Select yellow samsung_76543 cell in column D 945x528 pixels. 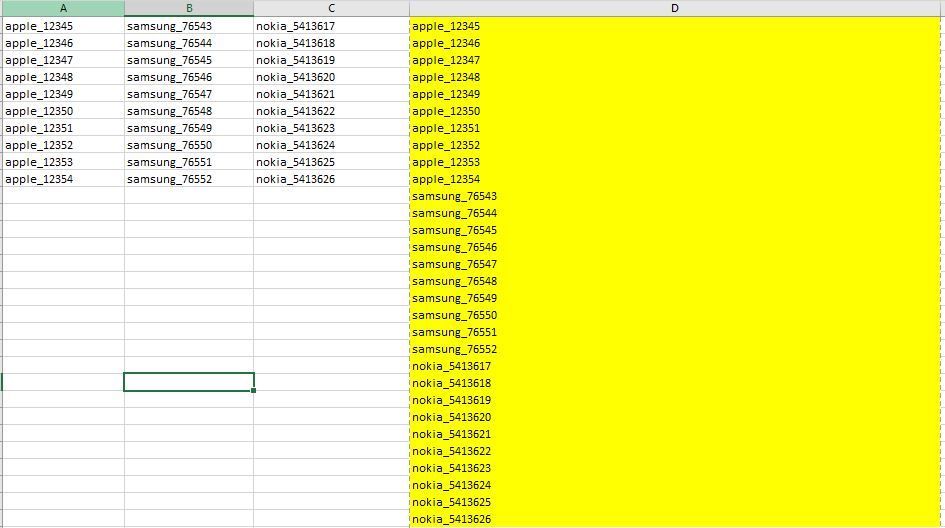[675, 196]
